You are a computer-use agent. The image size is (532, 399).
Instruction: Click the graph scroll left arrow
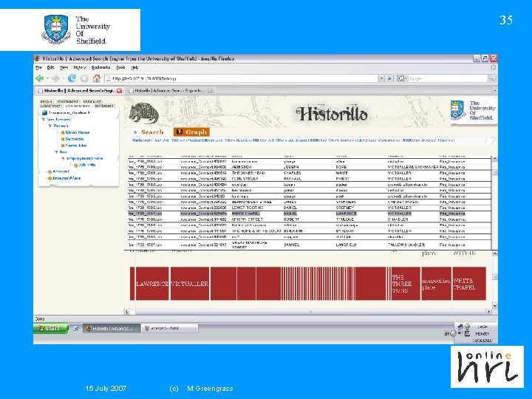click(x=127, y=312)
